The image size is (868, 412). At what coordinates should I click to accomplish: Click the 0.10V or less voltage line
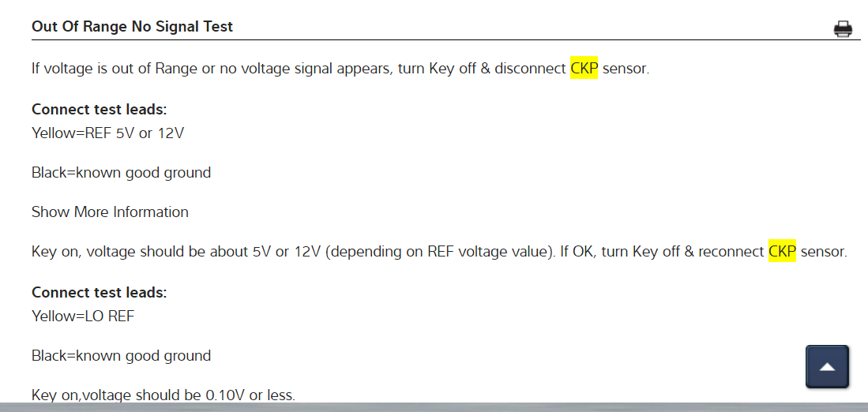[163, 395]
